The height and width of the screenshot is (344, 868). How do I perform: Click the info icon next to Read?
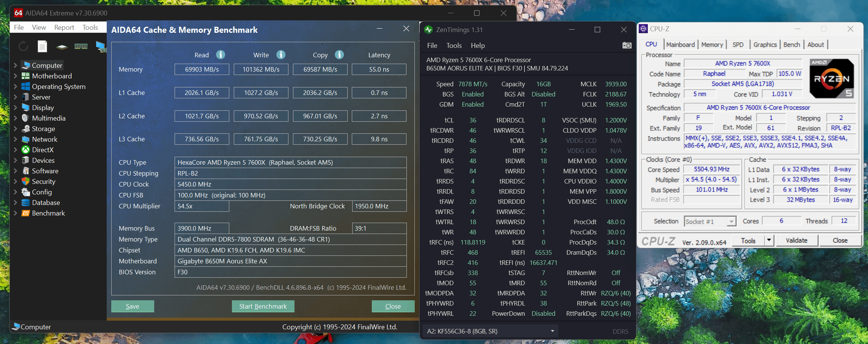point(221,55)
